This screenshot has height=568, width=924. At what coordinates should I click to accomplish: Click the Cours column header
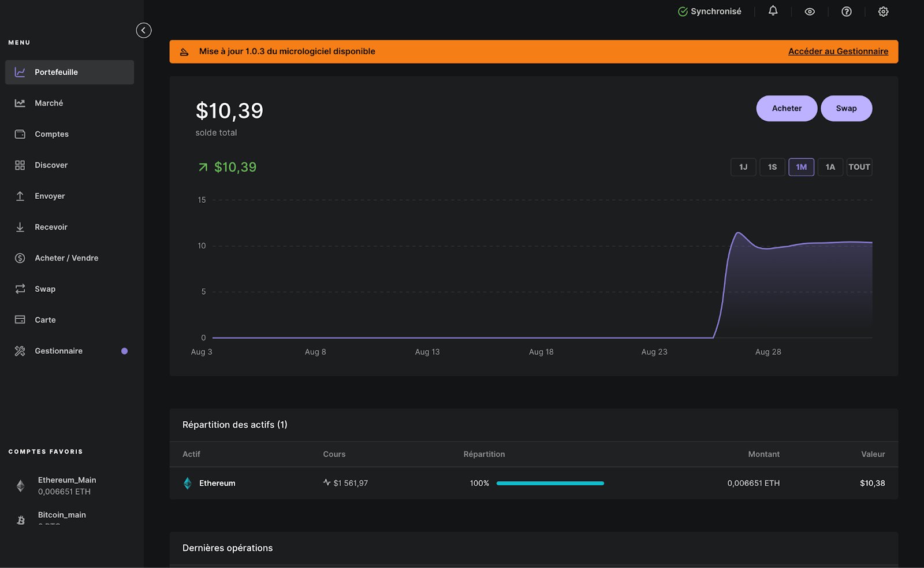[x=334, y=454]
